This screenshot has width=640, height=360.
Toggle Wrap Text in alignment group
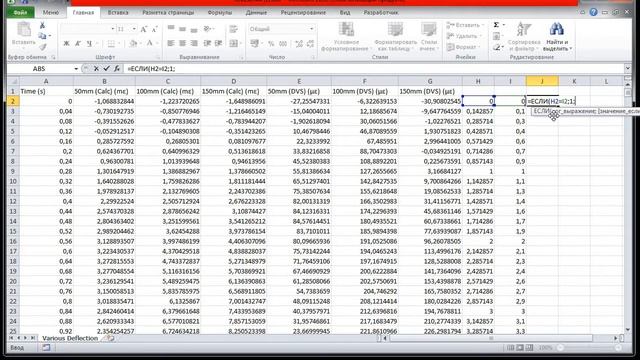pos(233,29)
